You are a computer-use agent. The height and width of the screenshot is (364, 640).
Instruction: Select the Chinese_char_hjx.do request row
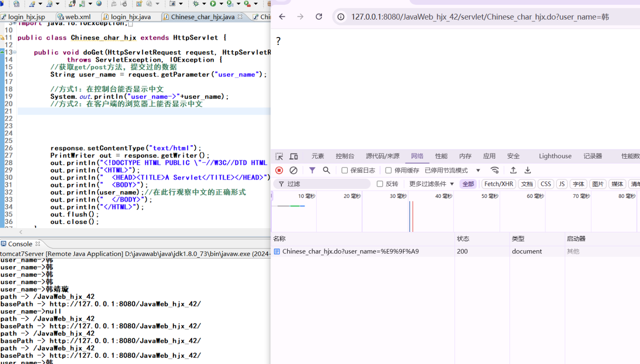click(455, 251)
